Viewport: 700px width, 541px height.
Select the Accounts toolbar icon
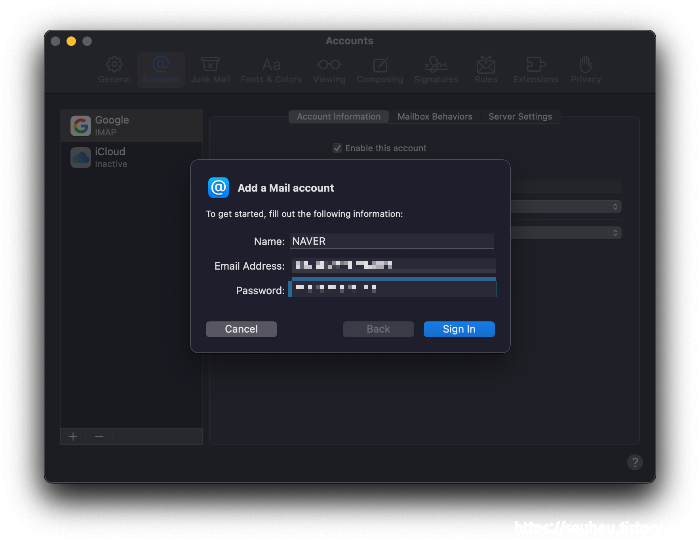click(161, 70)
